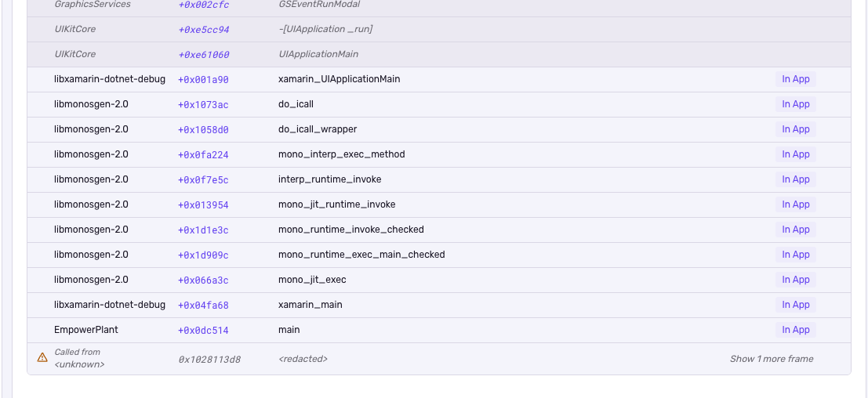Image resolution: width=868 pixels, height=398 pixels.
Task: Select the mono_interp_exec_method function name
Action: (341, 154)
